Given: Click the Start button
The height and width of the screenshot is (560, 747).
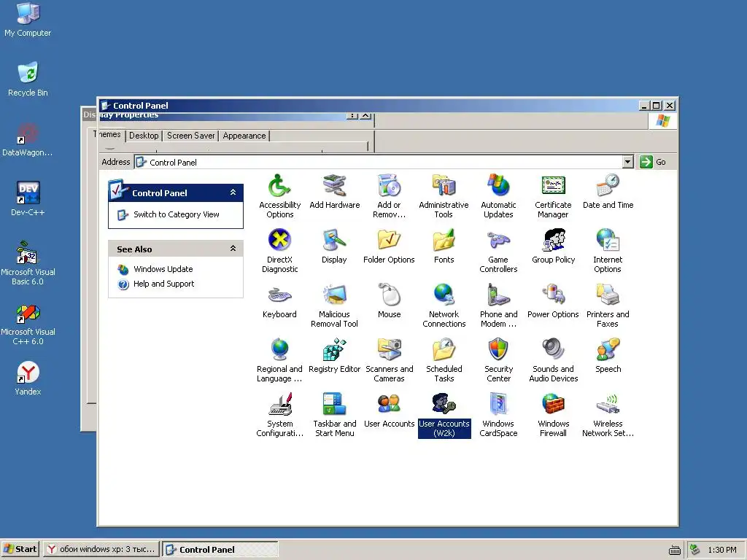Looking at the screenshot, I should coord(20,549).
